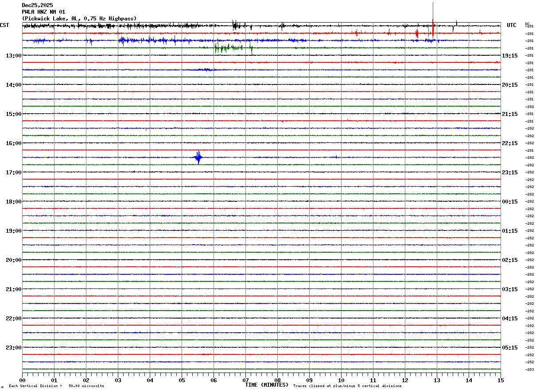The width and height of the screenshot is (536, 392).
Task: Click the 15 minute tick label
Action: coord(500,380)
